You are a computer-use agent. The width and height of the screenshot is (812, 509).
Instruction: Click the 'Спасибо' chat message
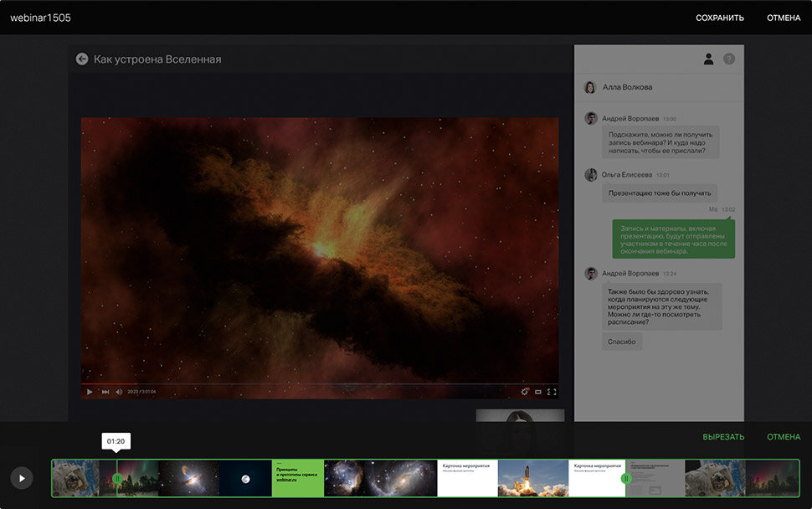[621, 342]
